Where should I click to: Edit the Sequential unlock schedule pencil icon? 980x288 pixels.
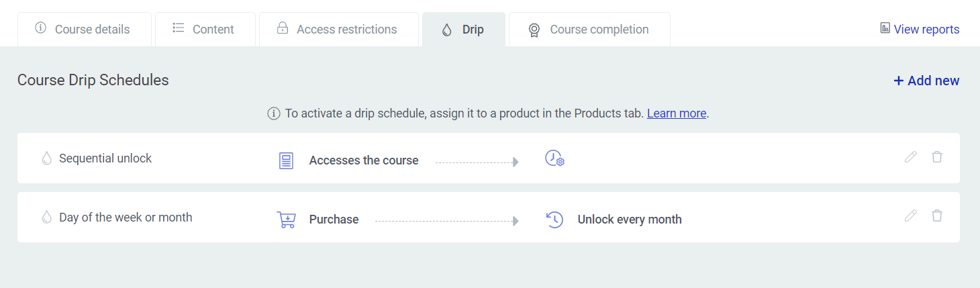[x=910, y=157]
